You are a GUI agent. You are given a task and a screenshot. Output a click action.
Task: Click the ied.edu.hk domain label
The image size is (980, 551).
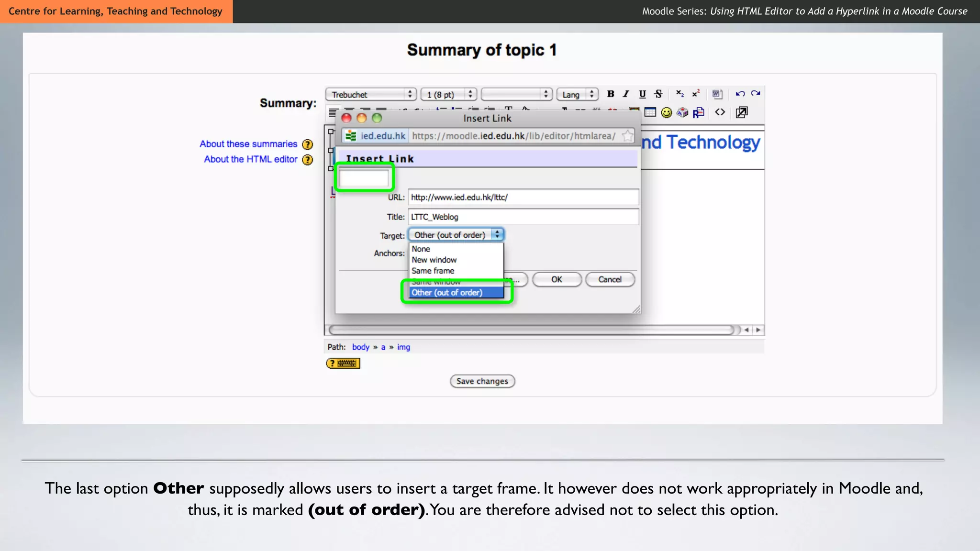tap(383, 136)
